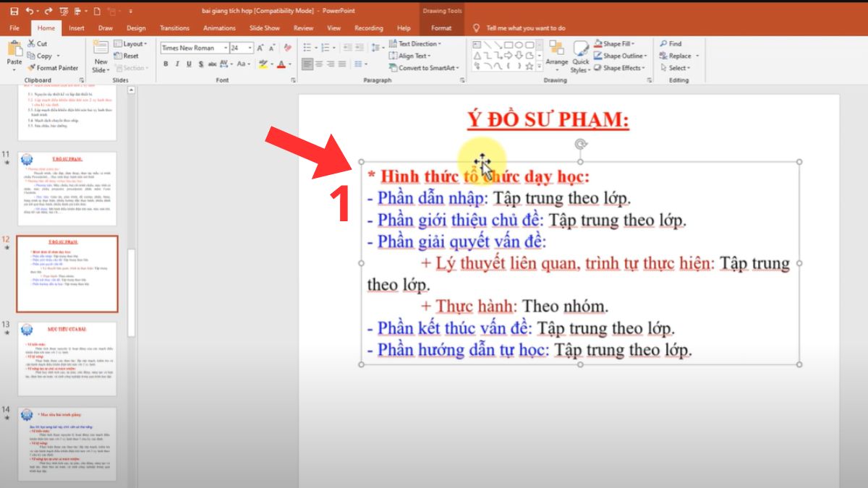Align text left
This screenshot has height=488, width=868.
[307, 64]
